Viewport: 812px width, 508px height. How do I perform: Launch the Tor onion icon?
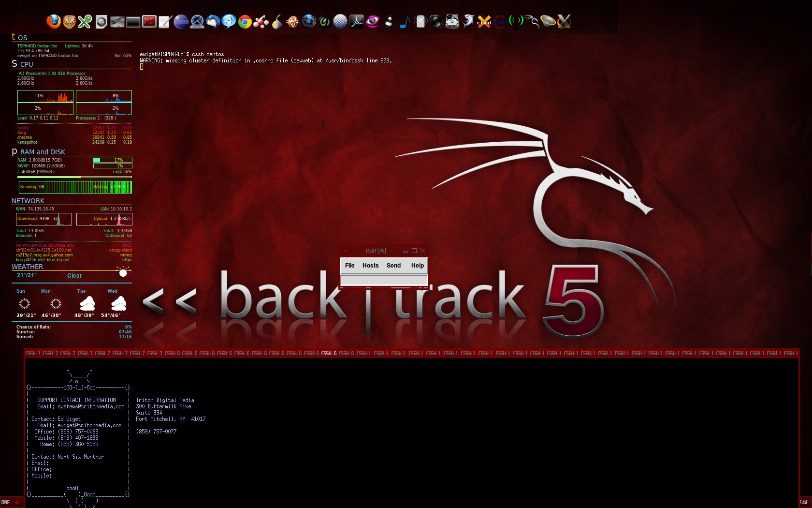(x=277, y=22)
